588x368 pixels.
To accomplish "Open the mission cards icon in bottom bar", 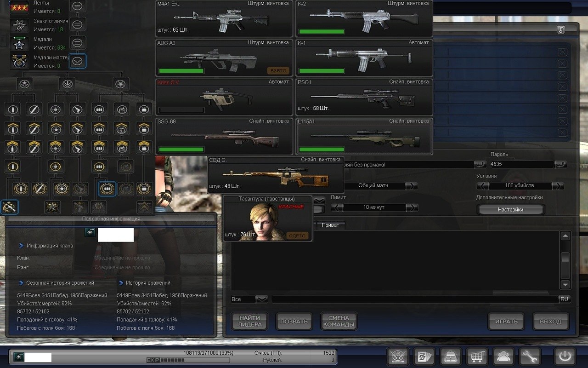I will tap(425, 356).
